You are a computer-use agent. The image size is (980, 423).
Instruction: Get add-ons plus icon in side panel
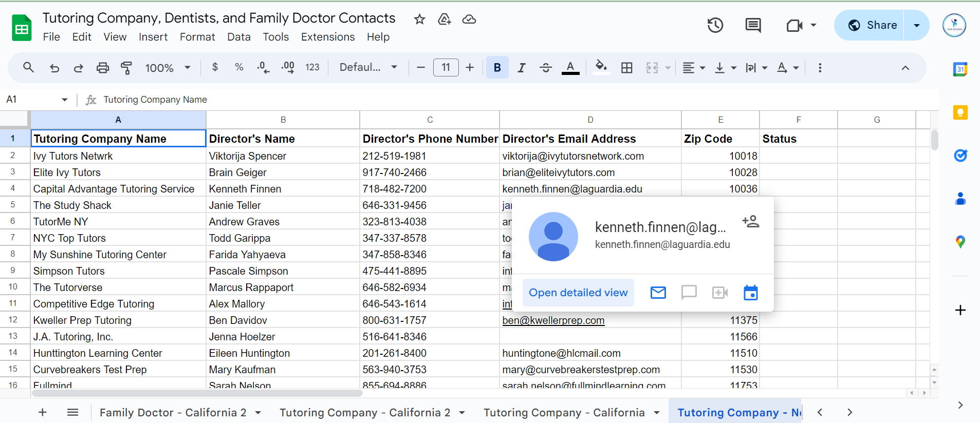(960, 310)
